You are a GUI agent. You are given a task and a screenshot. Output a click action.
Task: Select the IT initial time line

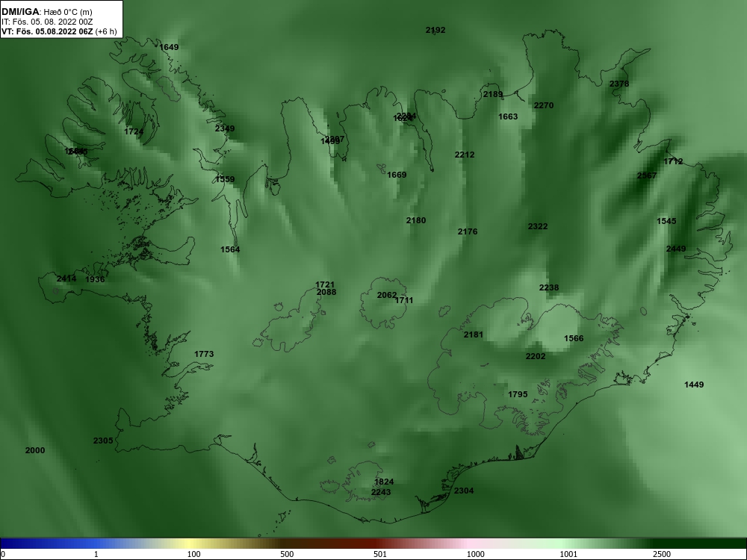pyautogui.click(x=46, y=22)
